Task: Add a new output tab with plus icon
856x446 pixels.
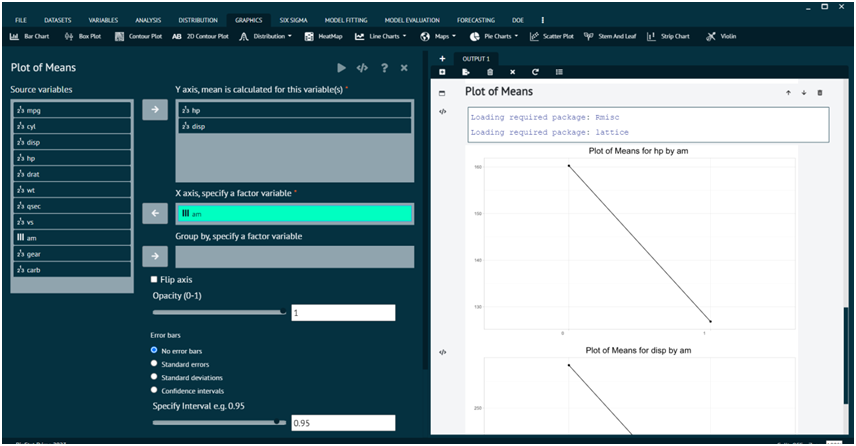Action: pos(442,58)
